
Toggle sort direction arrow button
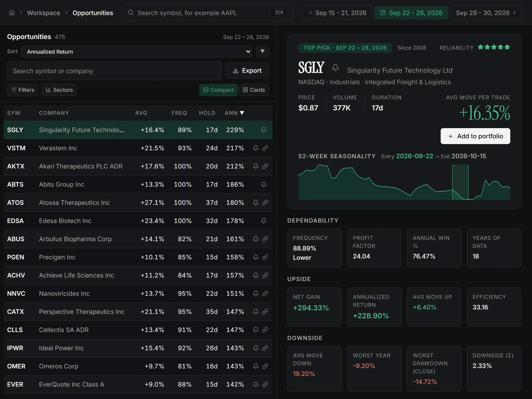[262, 51]
